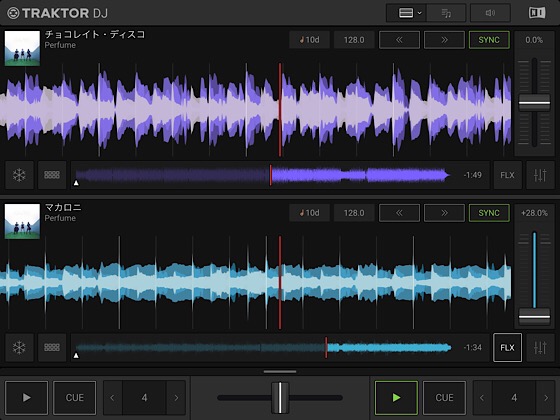
Task: Open the track browser playlist icon
Action: 446,13
